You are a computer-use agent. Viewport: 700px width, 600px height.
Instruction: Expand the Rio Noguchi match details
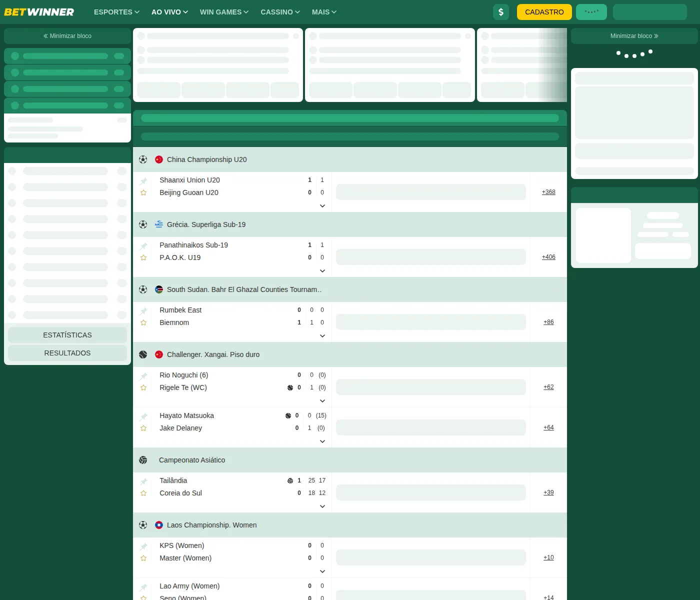(322, 401)
